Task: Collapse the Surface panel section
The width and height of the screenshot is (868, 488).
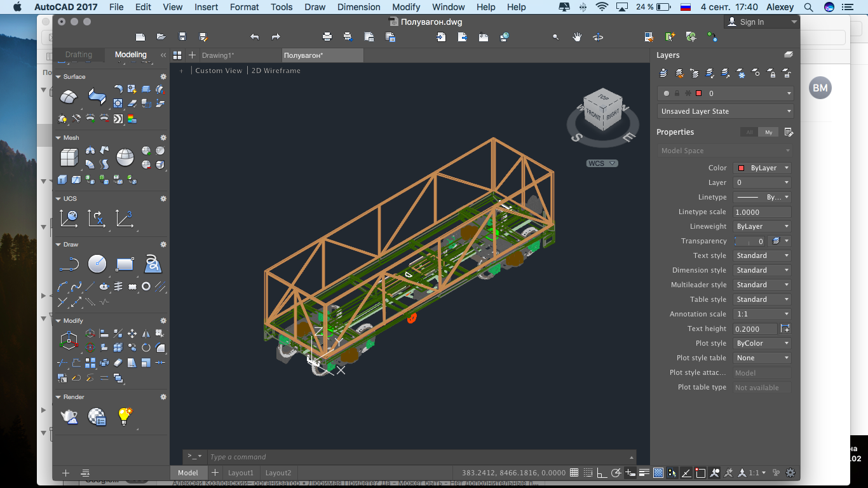Action: (x=58, y=77)
